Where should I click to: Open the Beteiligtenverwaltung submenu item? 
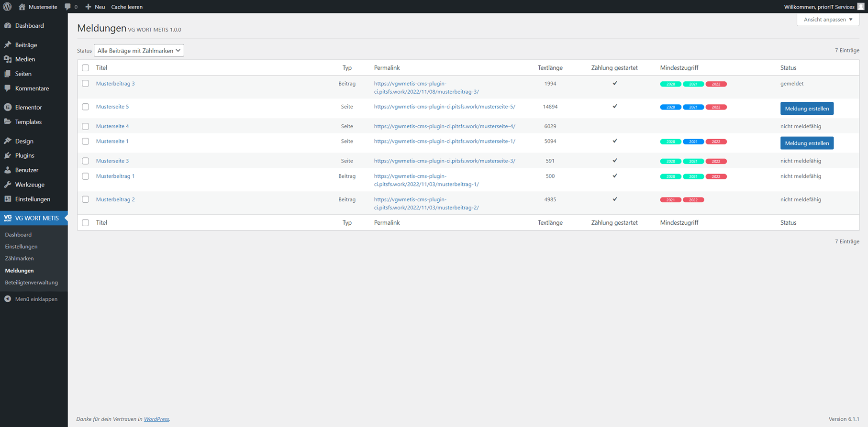point(31,283)
